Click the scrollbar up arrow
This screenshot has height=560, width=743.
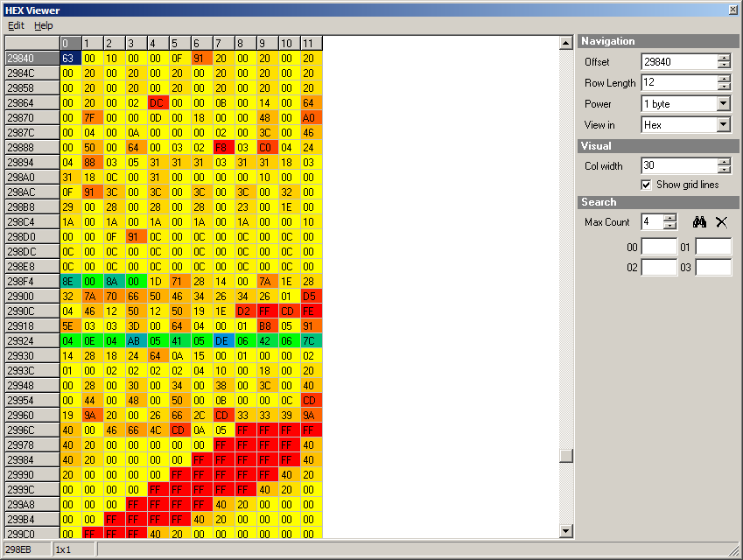[565, 43]
